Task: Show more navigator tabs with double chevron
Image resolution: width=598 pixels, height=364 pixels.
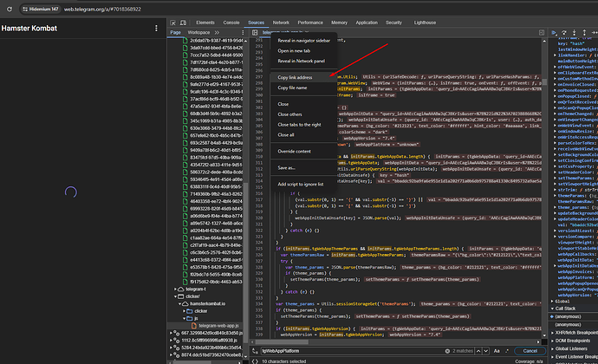Action: [217, 32]
